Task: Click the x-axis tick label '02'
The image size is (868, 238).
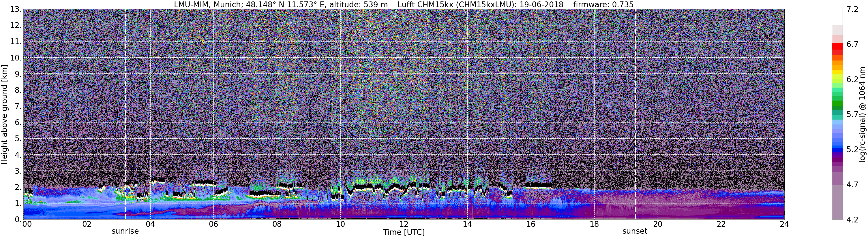Action: point(87,224)
